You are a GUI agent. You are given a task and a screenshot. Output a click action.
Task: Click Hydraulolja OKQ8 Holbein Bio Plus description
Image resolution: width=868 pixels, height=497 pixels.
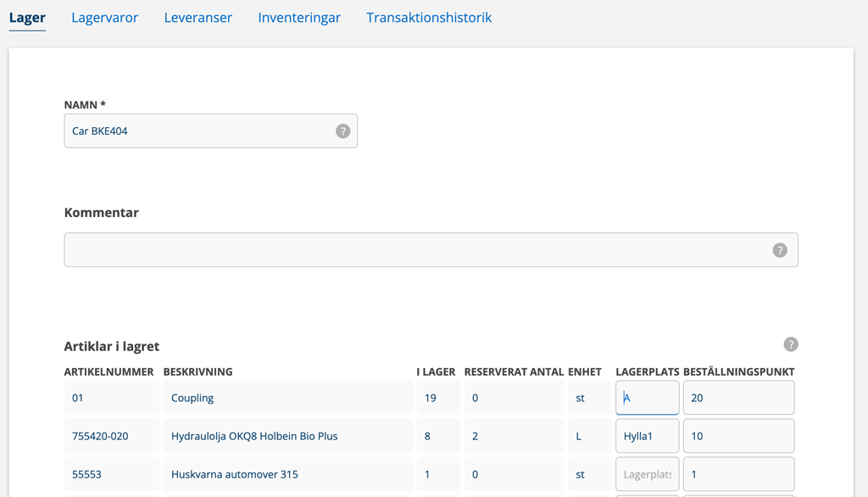tap(254, 436)
